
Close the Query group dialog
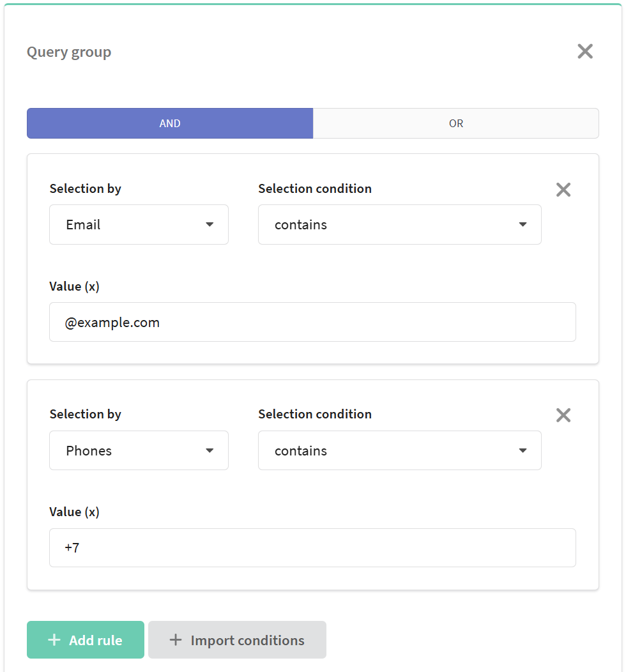click(585, 52)
